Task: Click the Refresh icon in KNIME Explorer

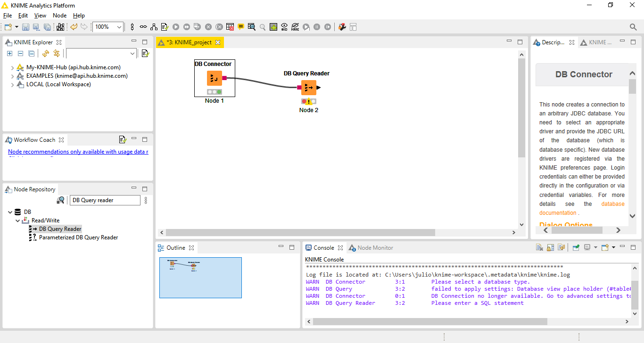Action: pos(46,54)
